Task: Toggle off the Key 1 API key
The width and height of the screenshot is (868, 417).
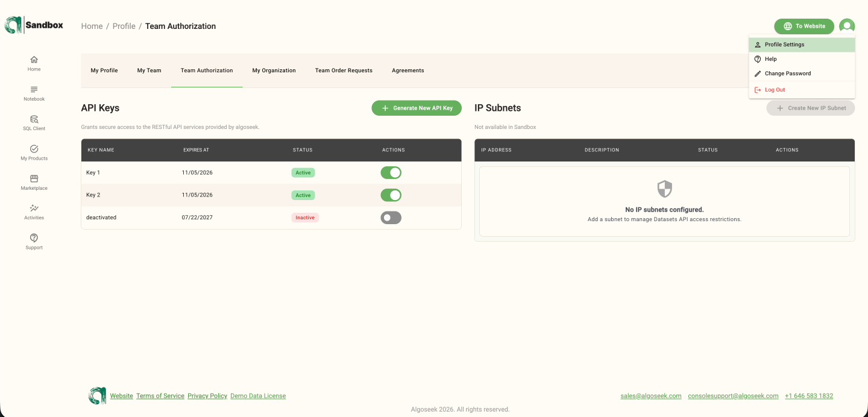Action: (391, 173)
